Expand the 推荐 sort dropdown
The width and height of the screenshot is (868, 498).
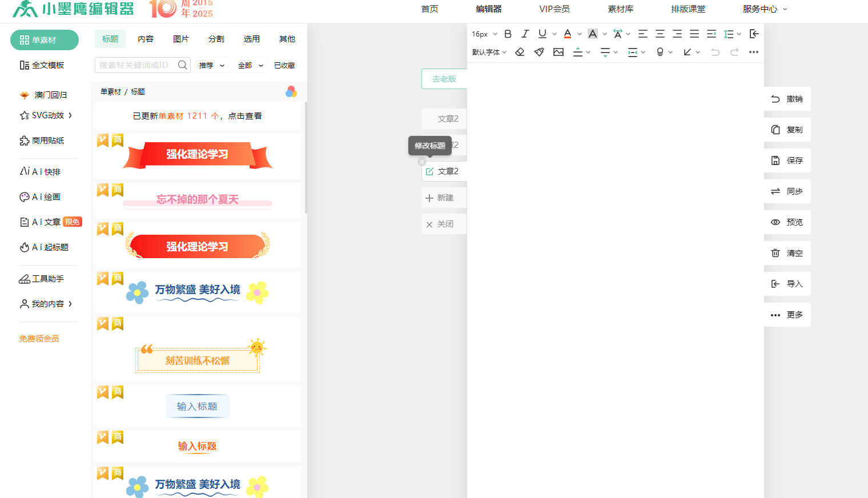[x=212, y=66]
